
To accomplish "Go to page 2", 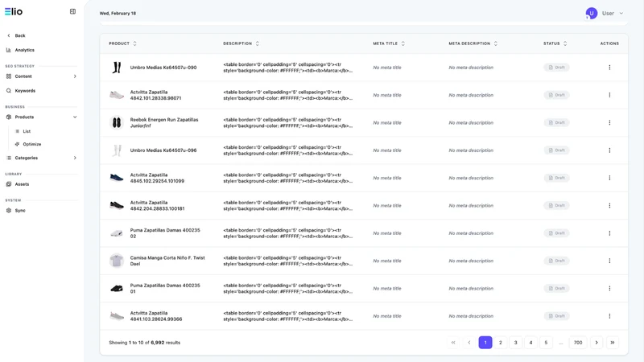I will (x=500, y=343).
